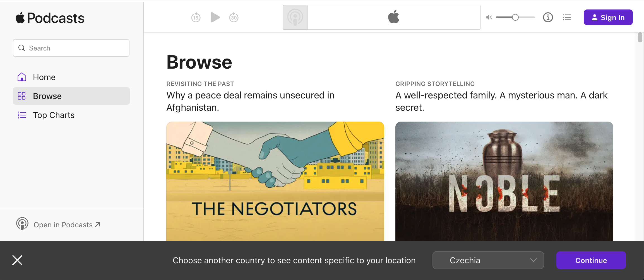Skip back 15 seconds in player
The width and height of the screenshot is (644, 280).
click(x=196, y=18)
